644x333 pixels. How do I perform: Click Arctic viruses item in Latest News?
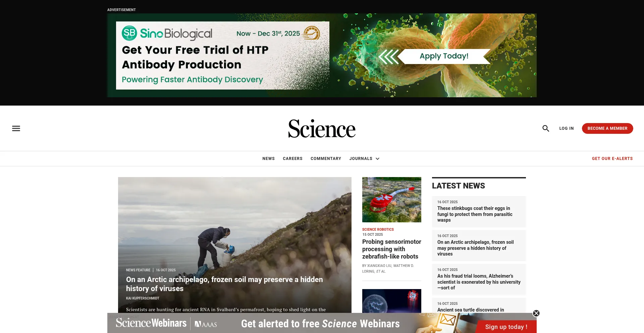[x=475, y=248]
